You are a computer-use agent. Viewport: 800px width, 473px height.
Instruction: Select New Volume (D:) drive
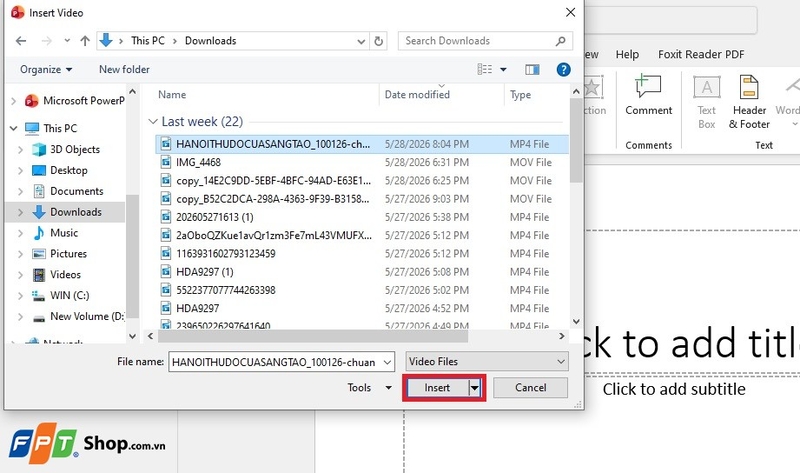[x=78, y=316]
